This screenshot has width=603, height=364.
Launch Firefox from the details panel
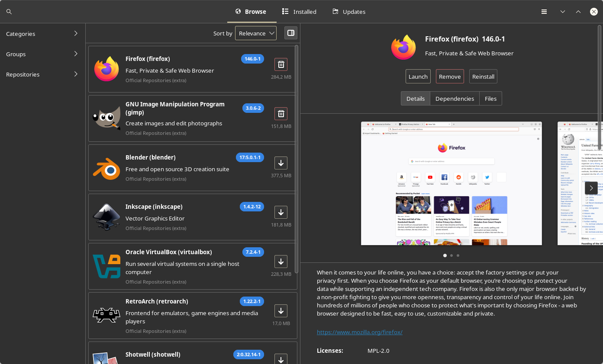pos(417,77)
